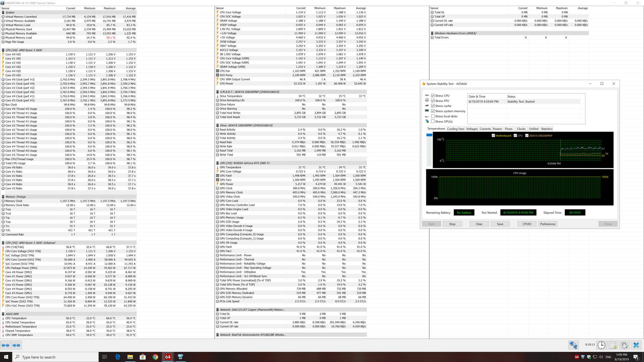
Task: Uncheck the Stress CPU checkbox
Action: tap(433, 96)
